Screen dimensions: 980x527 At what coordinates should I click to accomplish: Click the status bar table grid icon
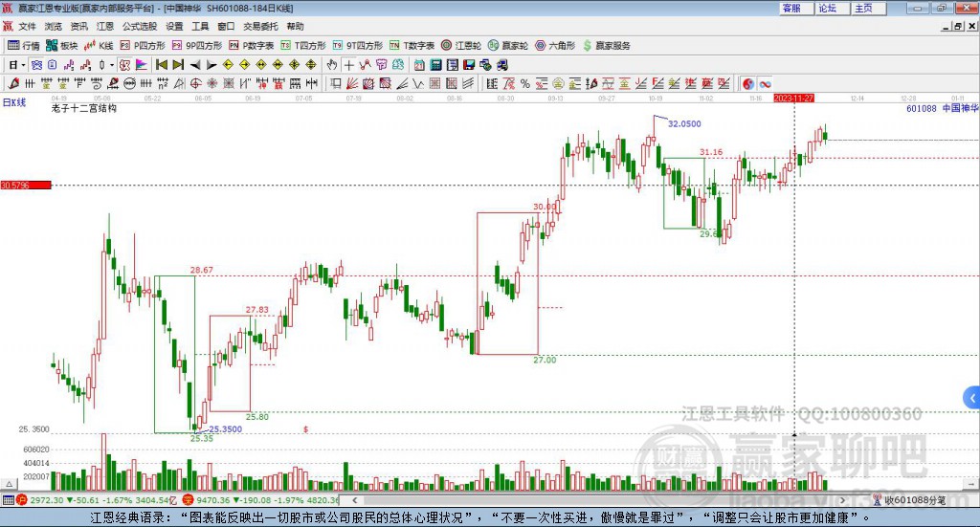[x=8, y=500]
